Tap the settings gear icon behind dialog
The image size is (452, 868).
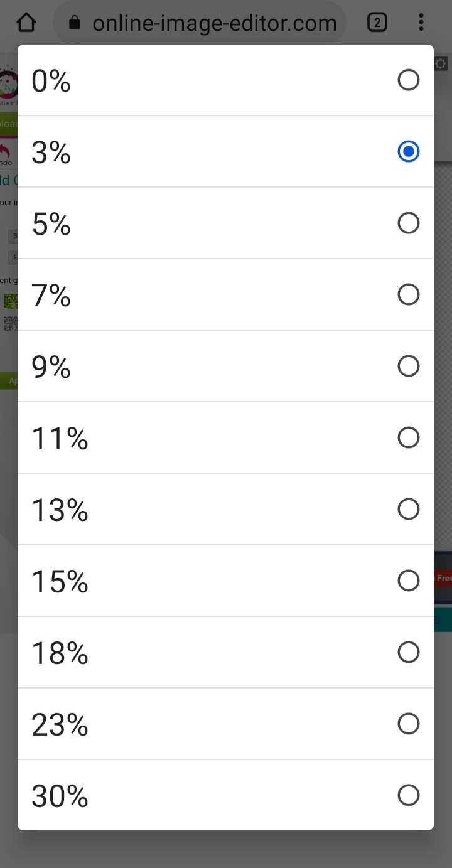tap(441, 63)
